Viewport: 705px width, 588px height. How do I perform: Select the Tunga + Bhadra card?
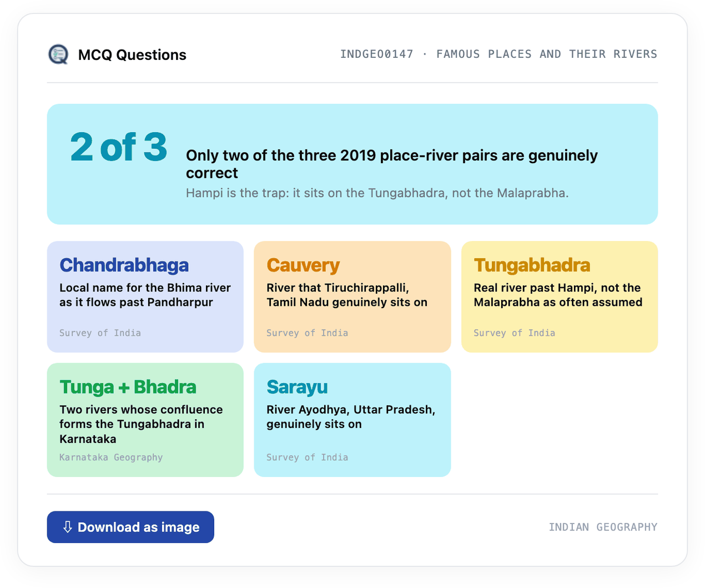click(145, 420)
